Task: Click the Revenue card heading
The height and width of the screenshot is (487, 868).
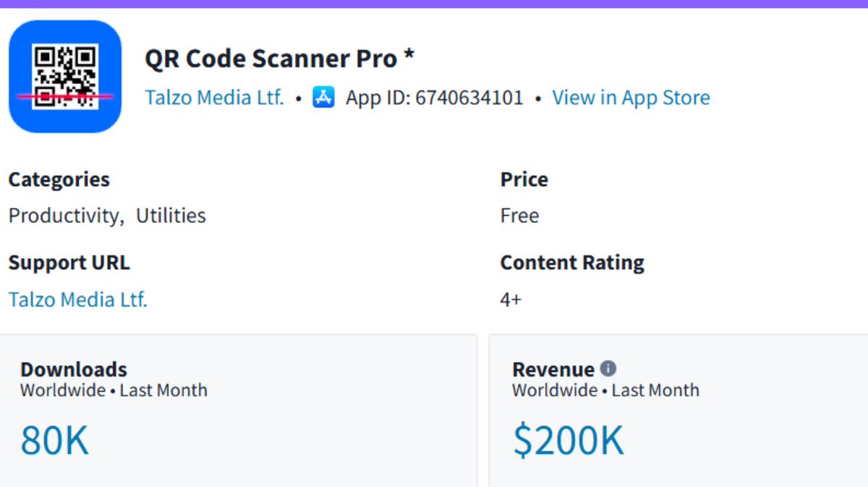Action: point(553,369)
